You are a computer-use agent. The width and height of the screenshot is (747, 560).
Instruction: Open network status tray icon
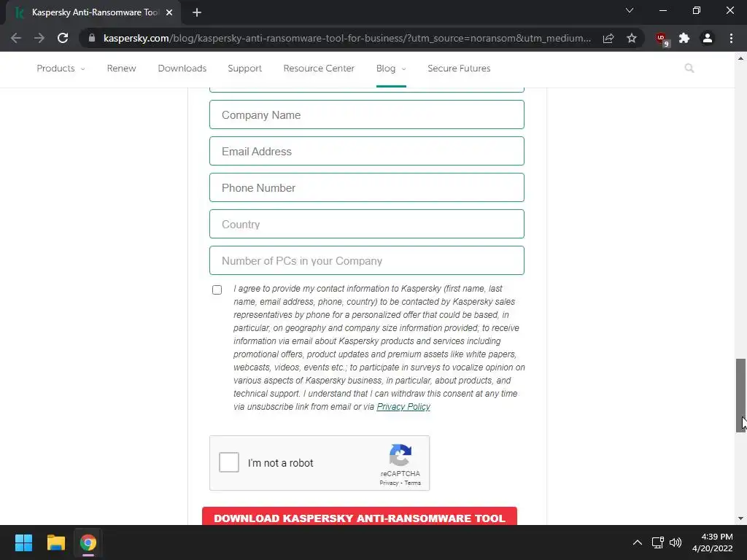658,542
